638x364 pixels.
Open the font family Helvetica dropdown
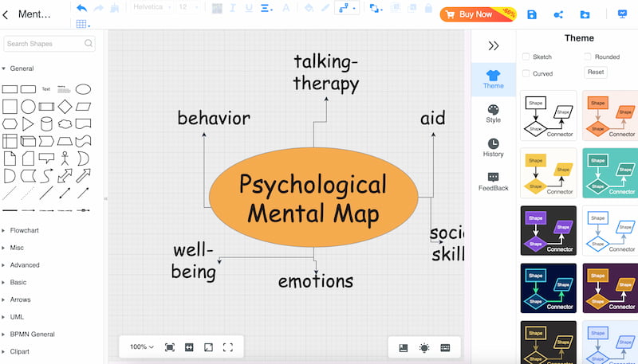point(152,7)
